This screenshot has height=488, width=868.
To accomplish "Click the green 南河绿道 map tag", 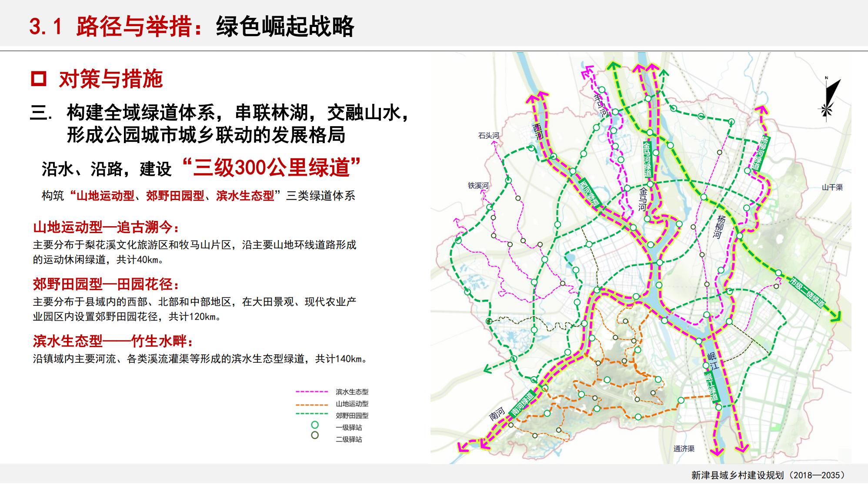I will 522,404.
